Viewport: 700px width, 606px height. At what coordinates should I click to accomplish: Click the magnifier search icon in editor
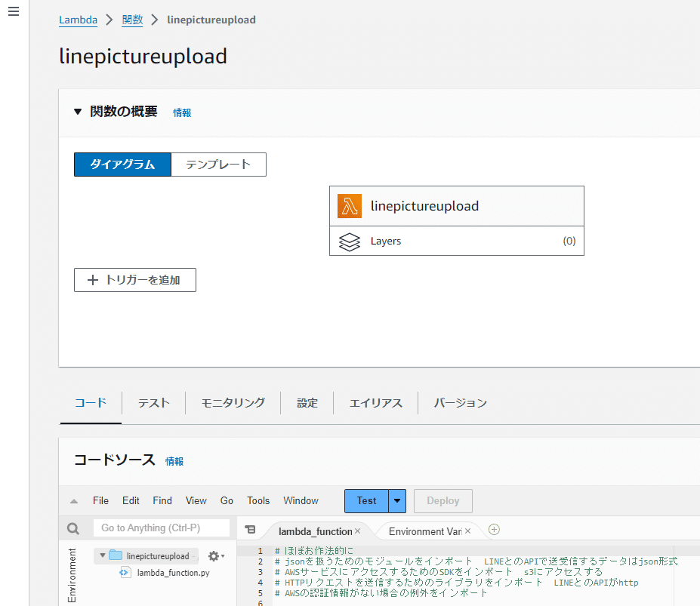(73, 529)
